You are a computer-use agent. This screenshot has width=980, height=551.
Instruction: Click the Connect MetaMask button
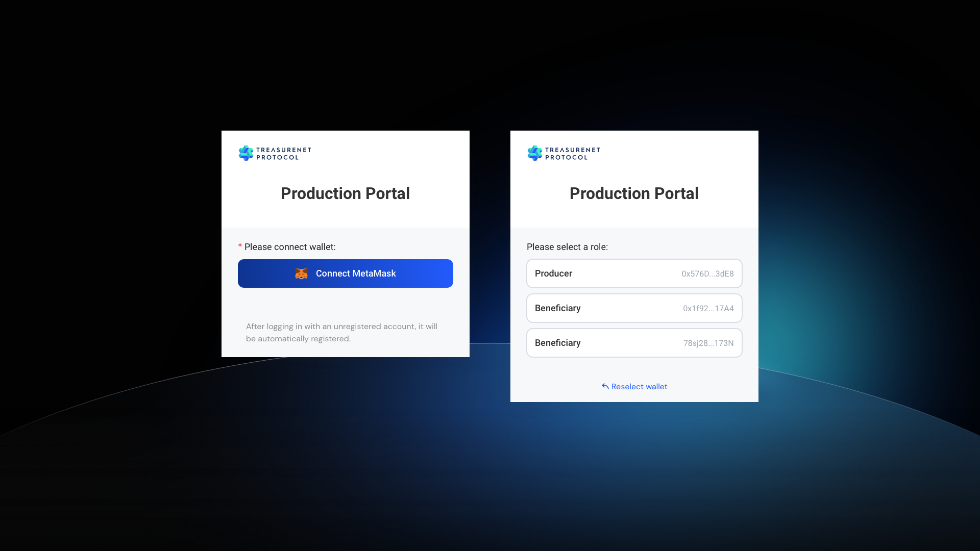(345, 273)
